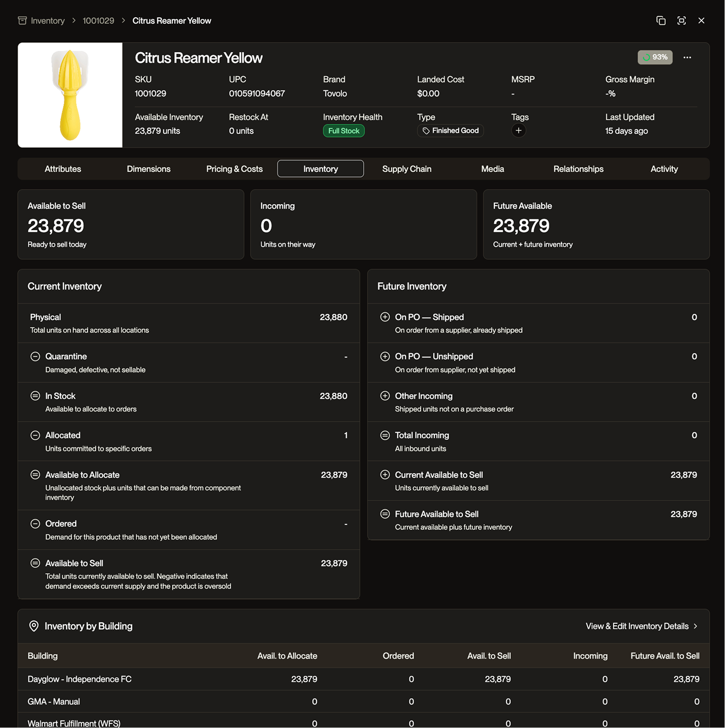Click the Brand value Tovolo
This screenshot has width=725, height=728.
335,93
